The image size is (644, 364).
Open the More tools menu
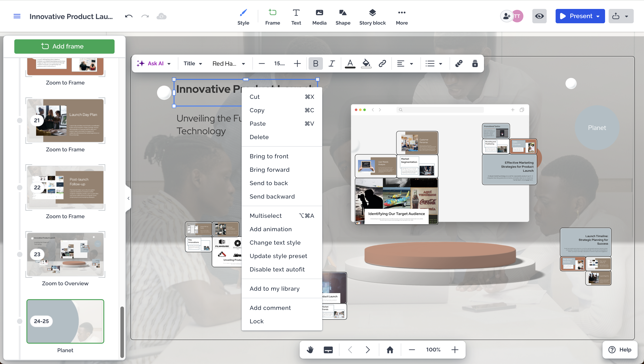pyautogui.click(x=402, y=17)
